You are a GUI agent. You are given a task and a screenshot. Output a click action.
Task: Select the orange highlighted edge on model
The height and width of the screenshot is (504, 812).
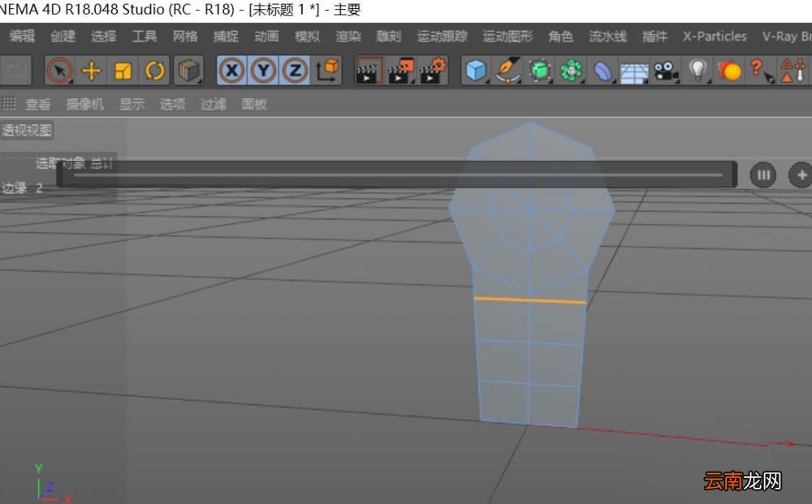point(529,300)
